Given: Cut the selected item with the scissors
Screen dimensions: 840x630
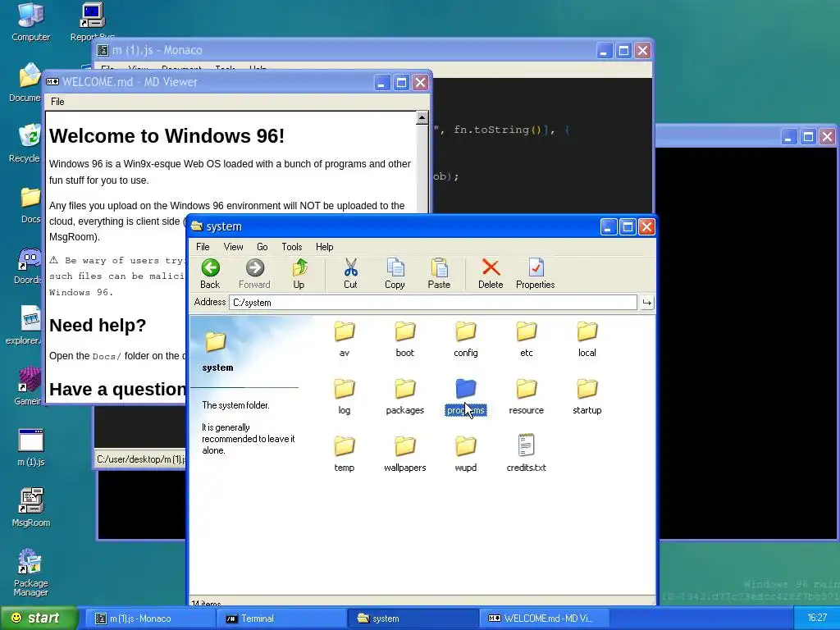Looking at the screenshot, I should (350, 274).
